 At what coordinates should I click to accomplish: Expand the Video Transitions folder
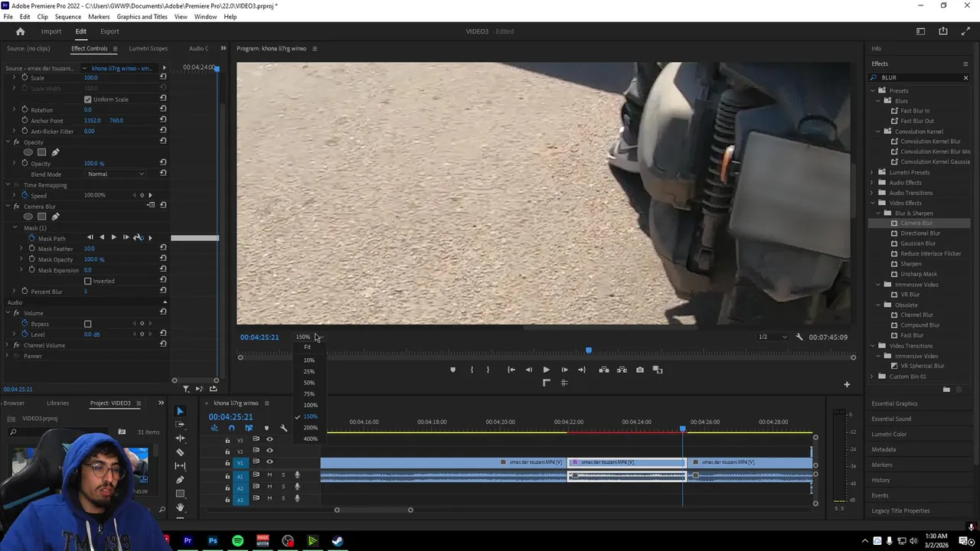tap(872, 346)
